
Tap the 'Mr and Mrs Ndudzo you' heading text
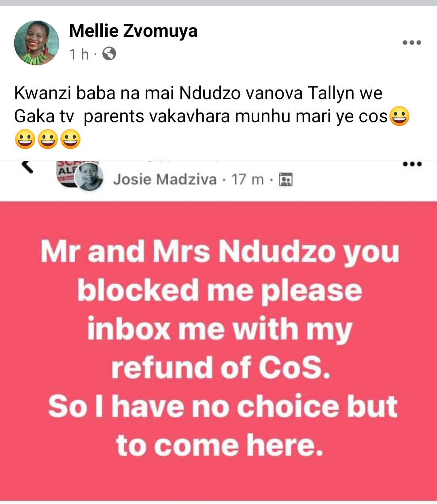(220, 252)
